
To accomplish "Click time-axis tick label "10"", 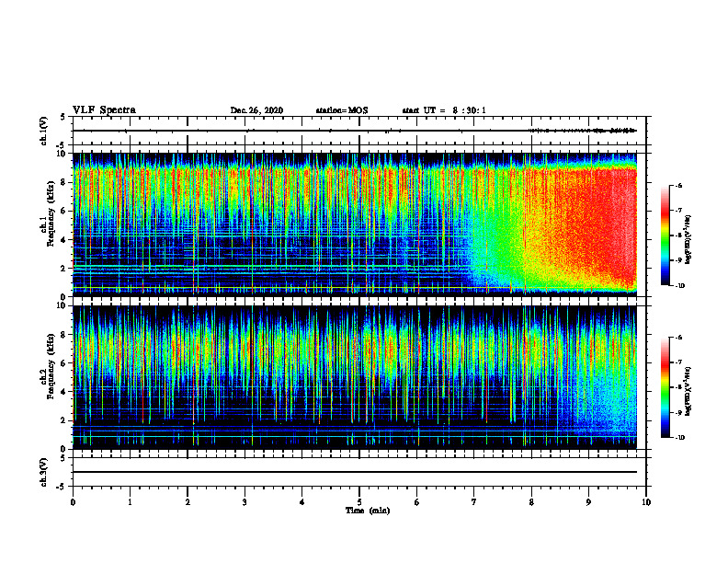I will (646, 502).
